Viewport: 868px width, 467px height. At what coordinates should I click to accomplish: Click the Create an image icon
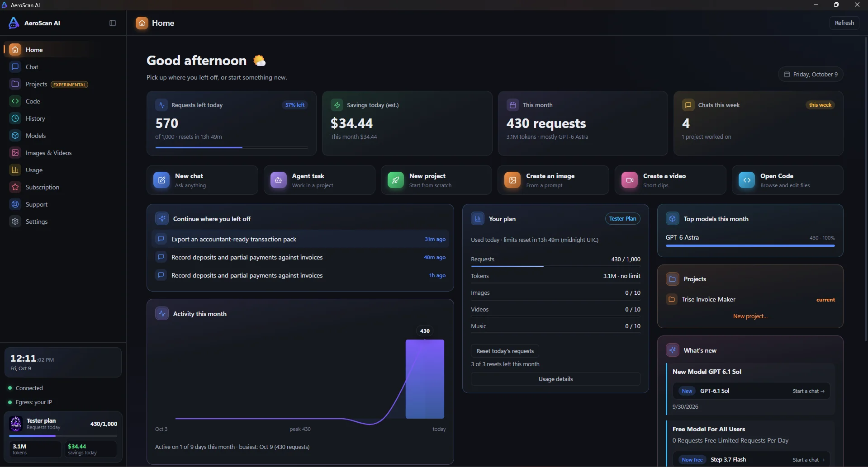512,180
